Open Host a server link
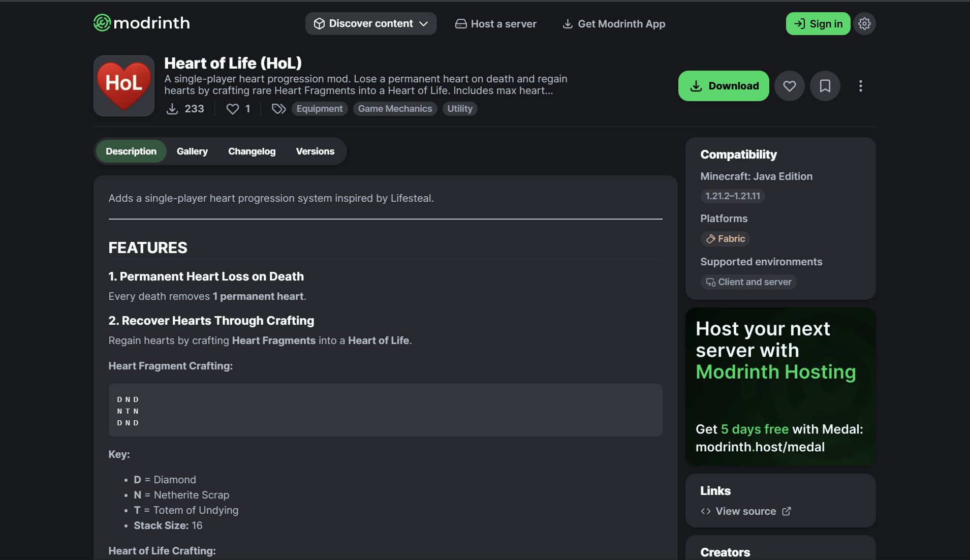 pyautogui.click(x=495, y=24)
